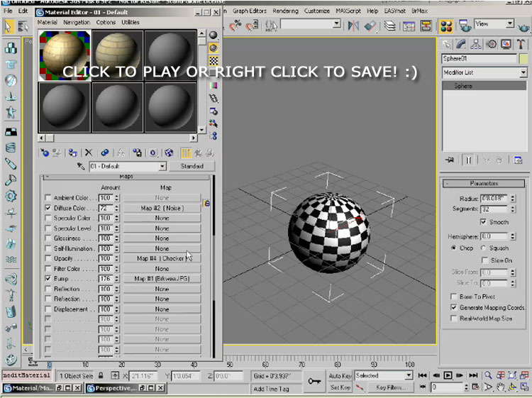
Task: Click Assign Material to Selection icon
Action: [73, 153]
